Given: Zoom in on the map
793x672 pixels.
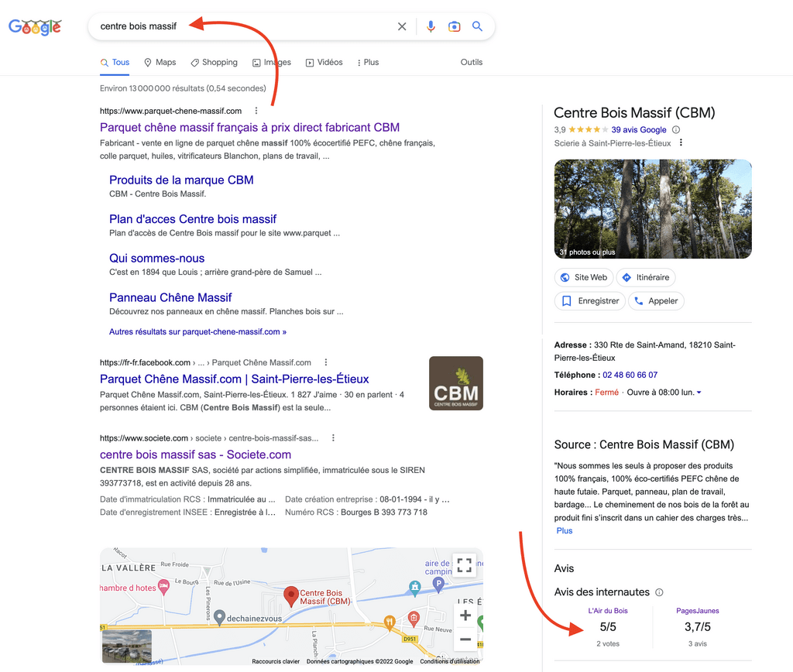Looking at the screenshot, I should click(x=465, y=615).
